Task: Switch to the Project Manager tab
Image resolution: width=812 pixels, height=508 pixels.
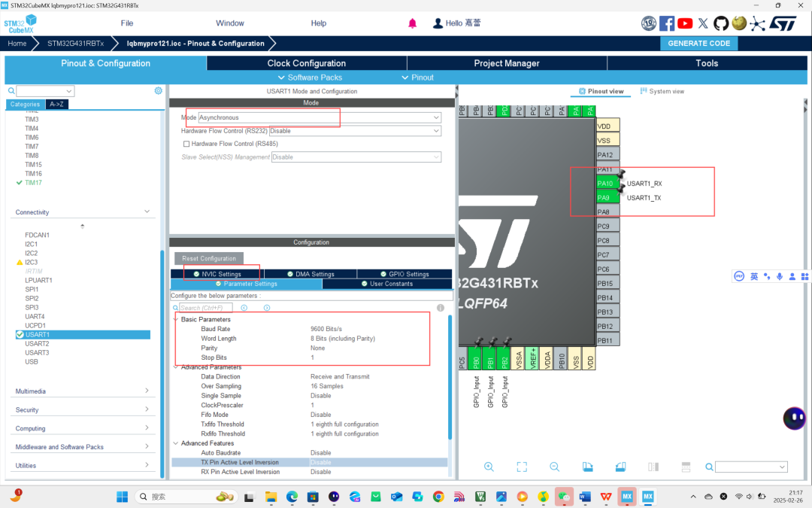Action: (x=507, y=63)
